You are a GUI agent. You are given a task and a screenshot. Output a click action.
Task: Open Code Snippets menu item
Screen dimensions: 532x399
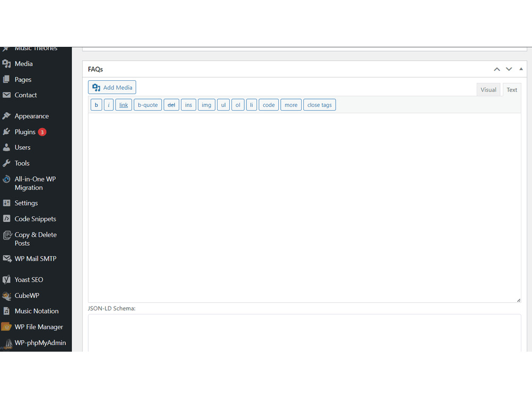(x=36, y=219)
